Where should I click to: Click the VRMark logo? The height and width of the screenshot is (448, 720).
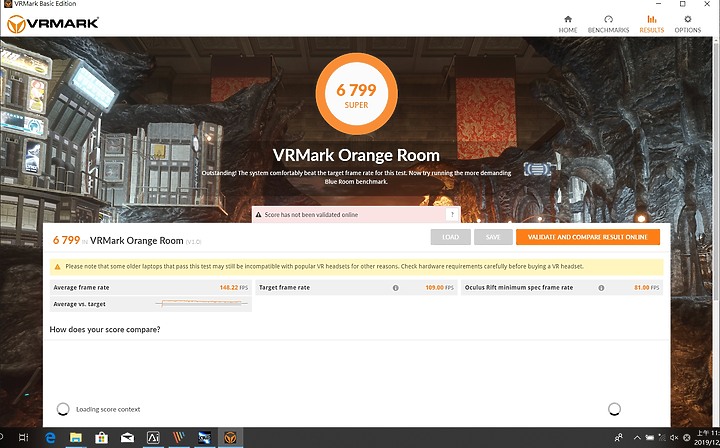[53, 23]
